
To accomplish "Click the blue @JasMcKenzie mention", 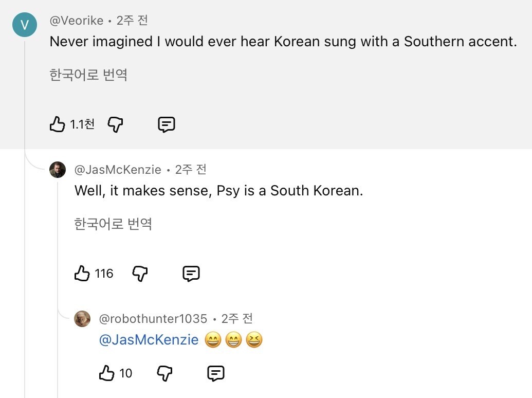I will pos(149,340).
